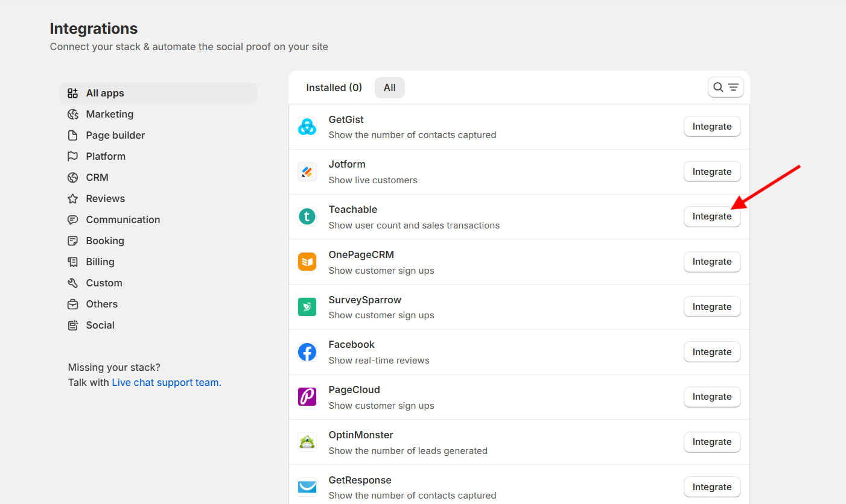Switch to the Installed (0) tab

(x=334, y=87)
